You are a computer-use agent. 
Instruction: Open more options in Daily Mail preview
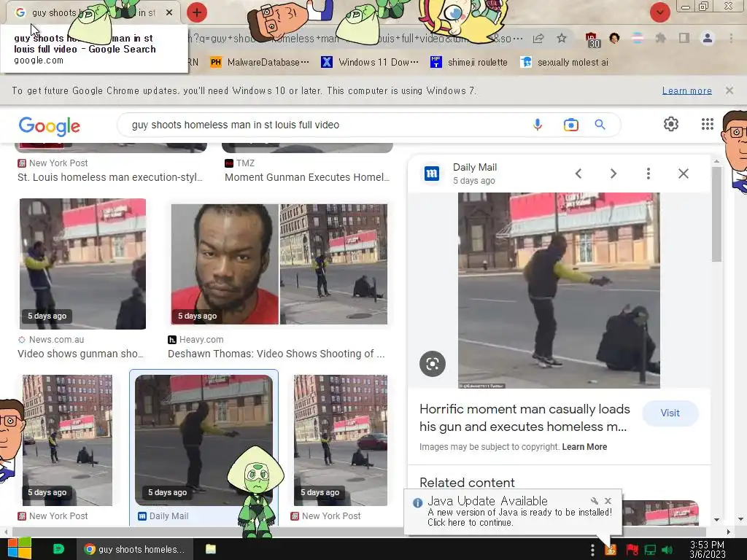[x=649, y=174]
